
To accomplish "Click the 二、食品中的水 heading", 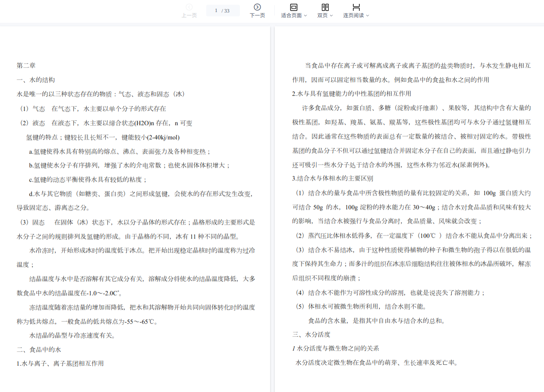I will [39, 349].
